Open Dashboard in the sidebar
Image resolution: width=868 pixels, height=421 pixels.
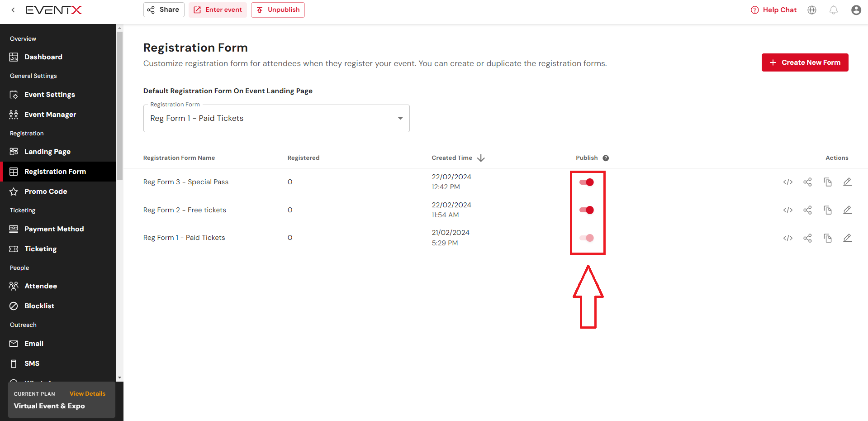(x=58, y=57)
